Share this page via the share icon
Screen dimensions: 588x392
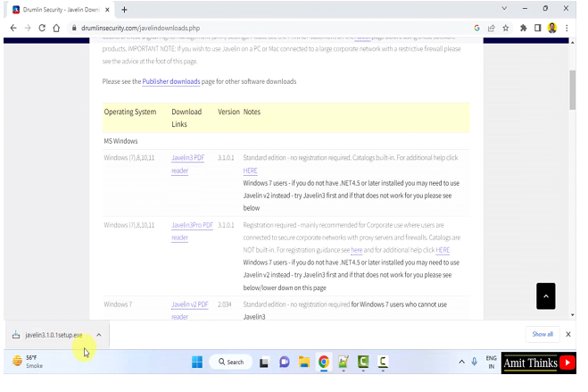click(x=492, y=29)
